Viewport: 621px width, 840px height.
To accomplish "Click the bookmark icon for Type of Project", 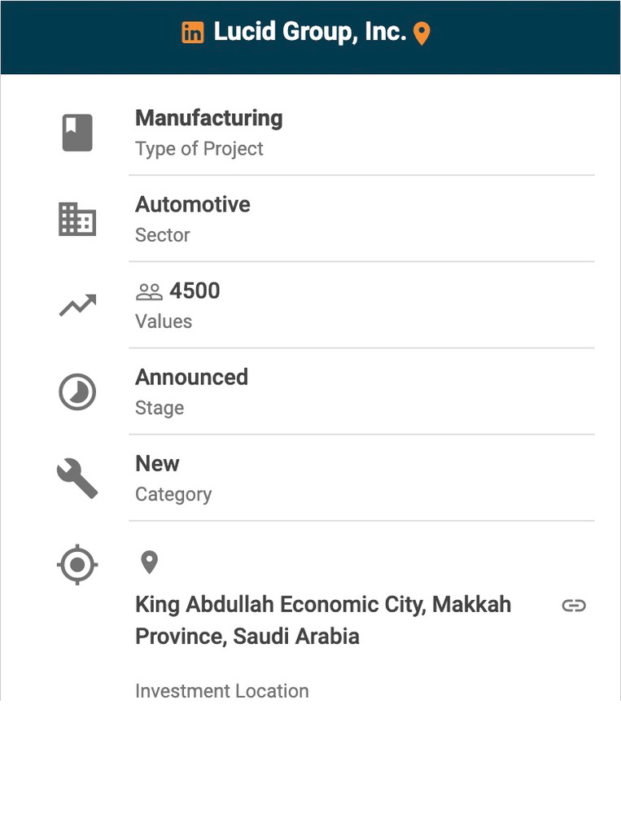I will click(77, 133).
